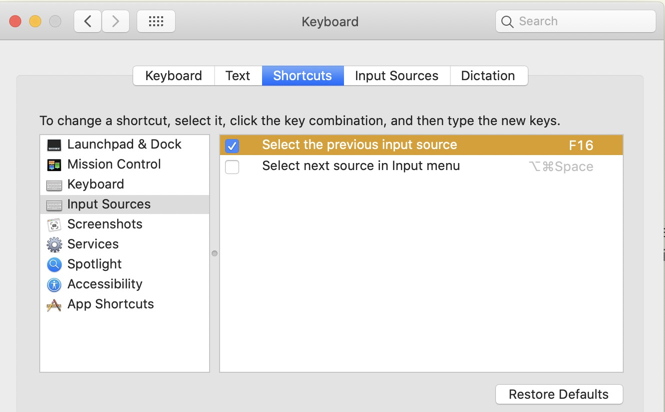
Task: Click the Mission Control category icon
Action: click(54, 165)
